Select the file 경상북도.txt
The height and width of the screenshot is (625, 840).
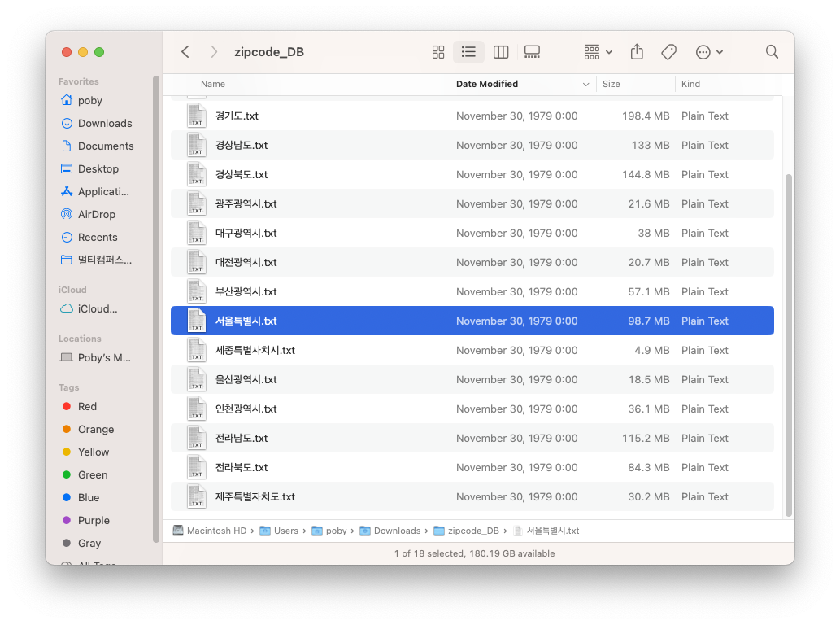coord(472,175)
